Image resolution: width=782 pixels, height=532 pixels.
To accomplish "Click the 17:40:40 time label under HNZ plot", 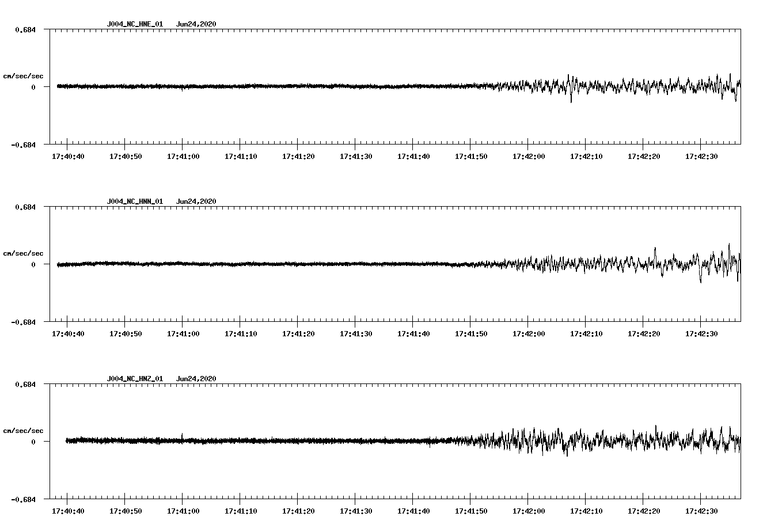I will (68, 511).
